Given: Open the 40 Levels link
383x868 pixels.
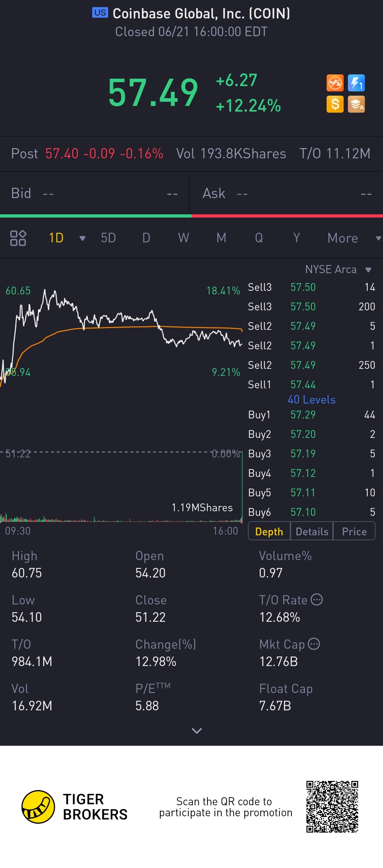Looking at the screenshot, I should [x=312, y=400].
